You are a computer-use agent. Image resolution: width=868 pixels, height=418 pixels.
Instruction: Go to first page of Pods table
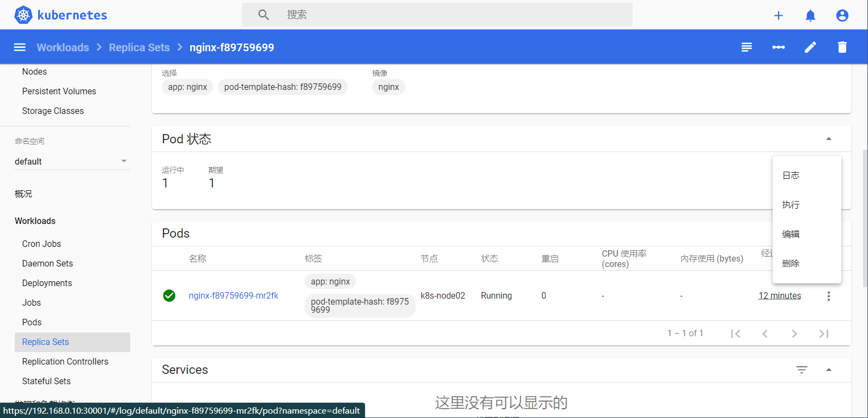click(736, 334)
